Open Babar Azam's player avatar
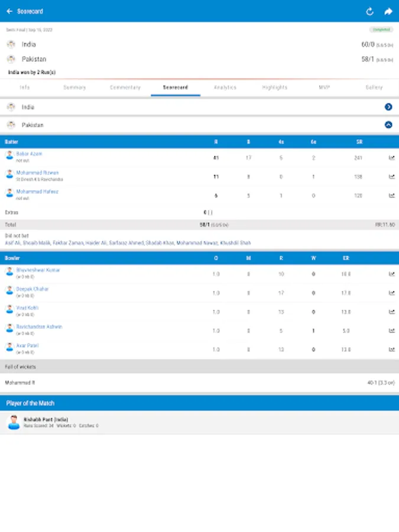This screenshot has height=532, width=399. [9, 155]
